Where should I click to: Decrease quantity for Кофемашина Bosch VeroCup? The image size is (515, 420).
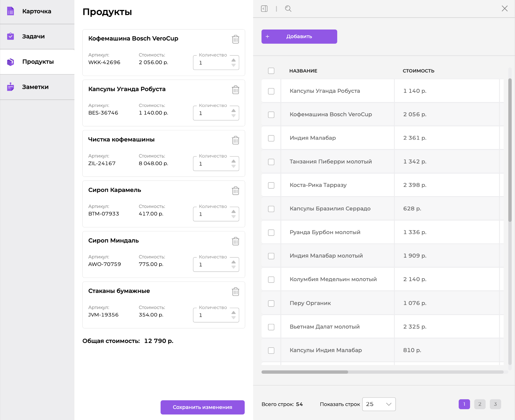233,65
